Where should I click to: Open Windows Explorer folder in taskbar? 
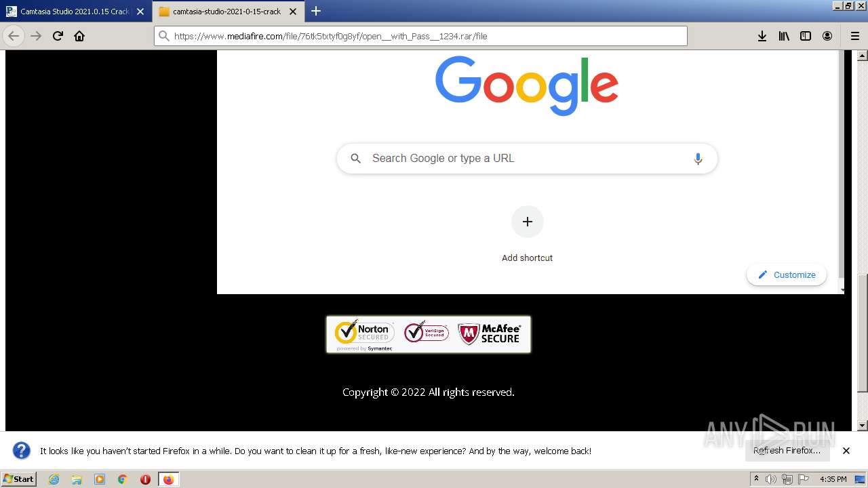click(77, 479)
